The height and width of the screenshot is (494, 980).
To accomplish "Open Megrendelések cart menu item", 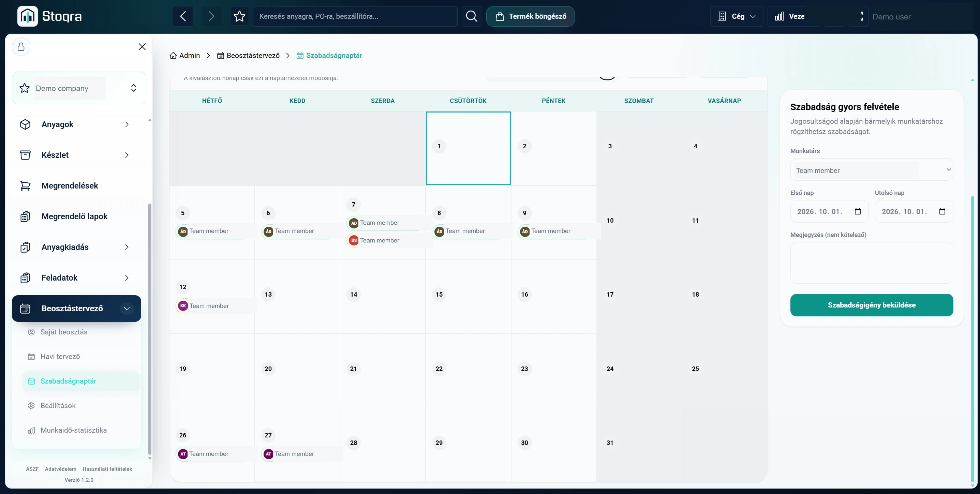I will coord(76,185).
